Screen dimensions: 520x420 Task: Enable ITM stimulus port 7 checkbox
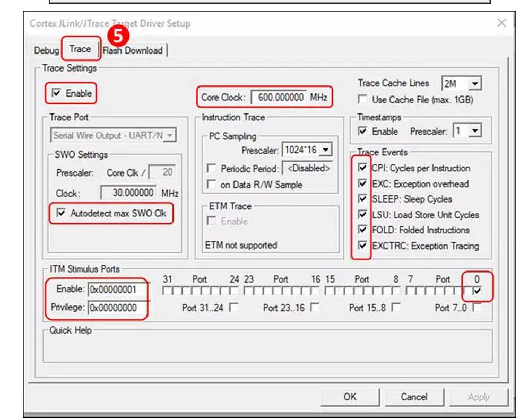click(410, 291)
